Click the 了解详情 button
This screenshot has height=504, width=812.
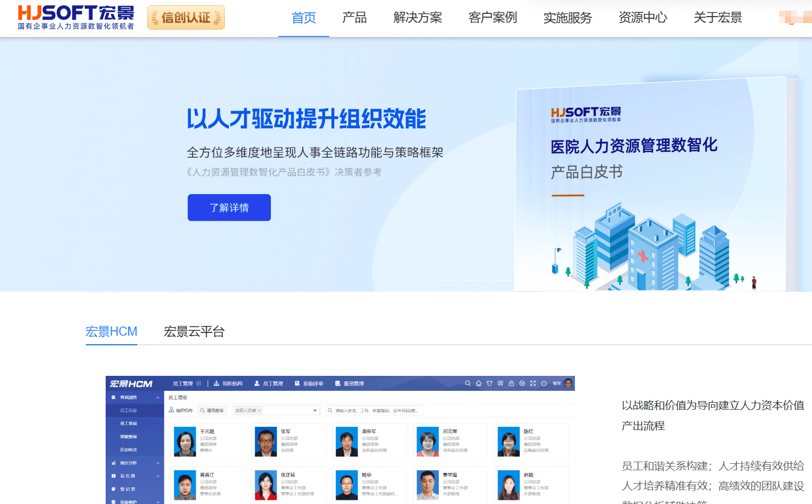coord(229,207)
